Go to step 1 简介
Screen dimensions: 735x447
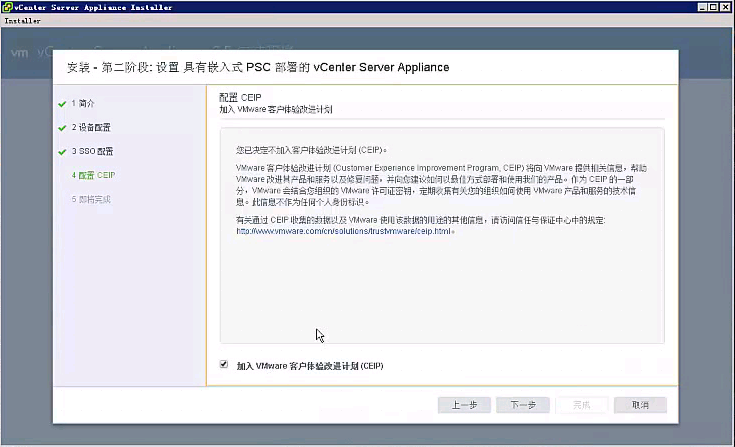[83, 103]
